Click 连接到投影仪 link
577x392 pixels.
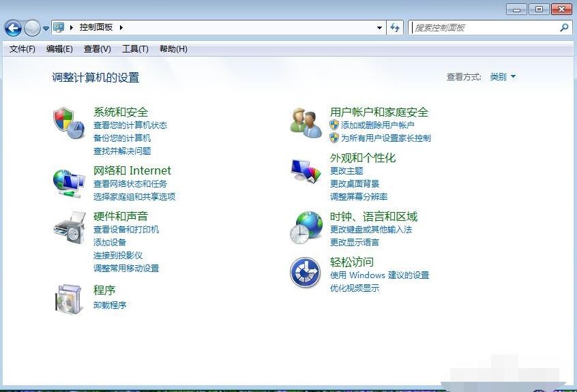[118, 255]
